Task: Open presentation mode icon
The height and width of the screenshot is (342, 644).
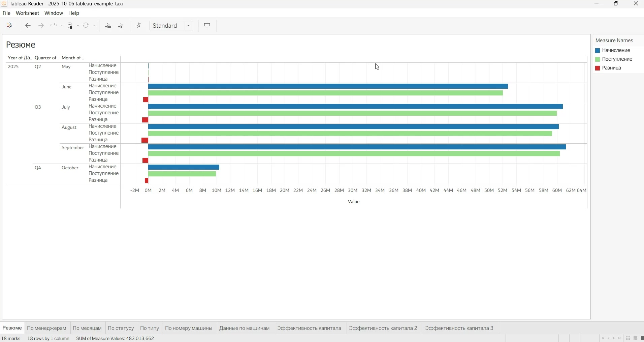Action: click(207, 26)
